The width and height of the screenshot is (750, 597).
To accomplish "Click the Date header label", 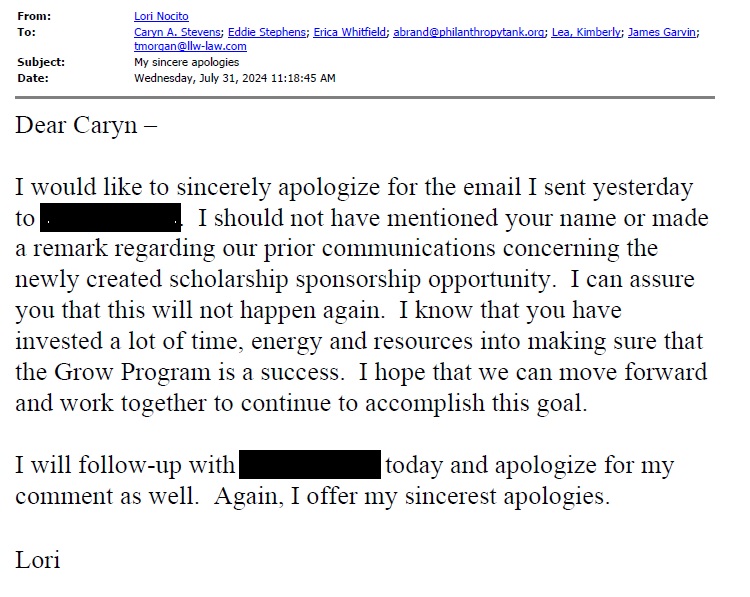I will click(32, 77).
